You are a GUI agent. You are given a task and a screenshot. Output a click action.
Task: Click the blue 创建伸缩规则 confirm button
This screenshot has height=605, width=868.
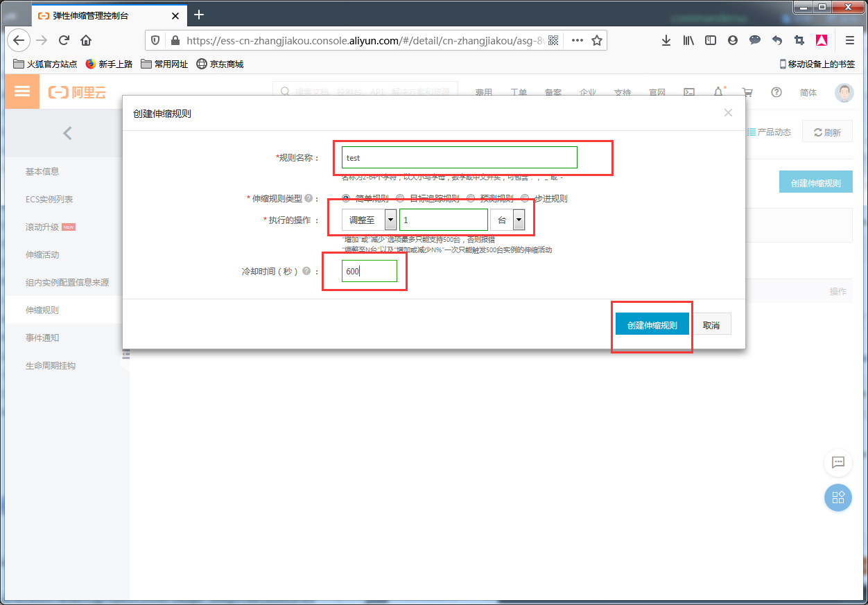[652, 325]
